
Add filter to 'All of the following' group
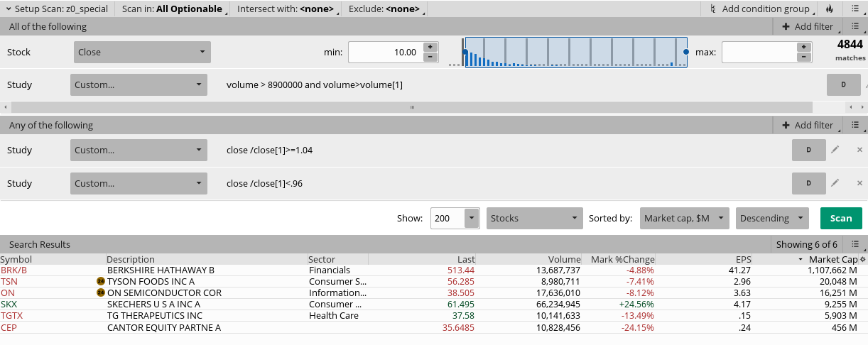(808, 26)
